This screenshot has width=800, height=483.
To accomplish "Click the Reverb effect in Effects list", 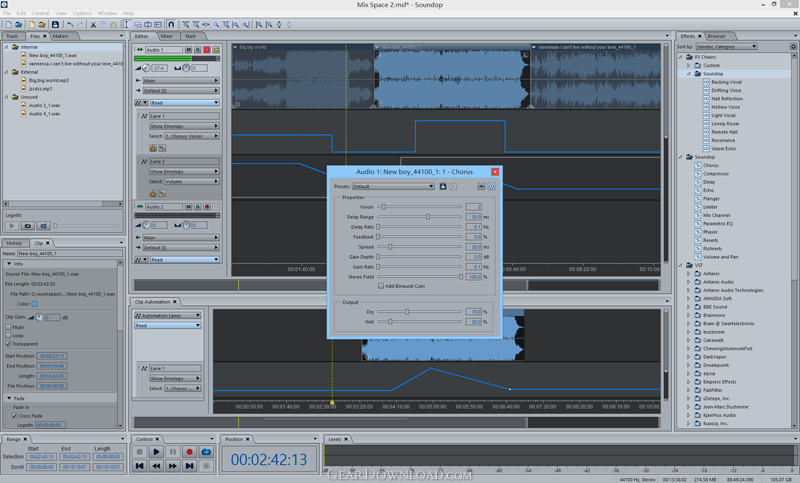I will pos(710,240).
